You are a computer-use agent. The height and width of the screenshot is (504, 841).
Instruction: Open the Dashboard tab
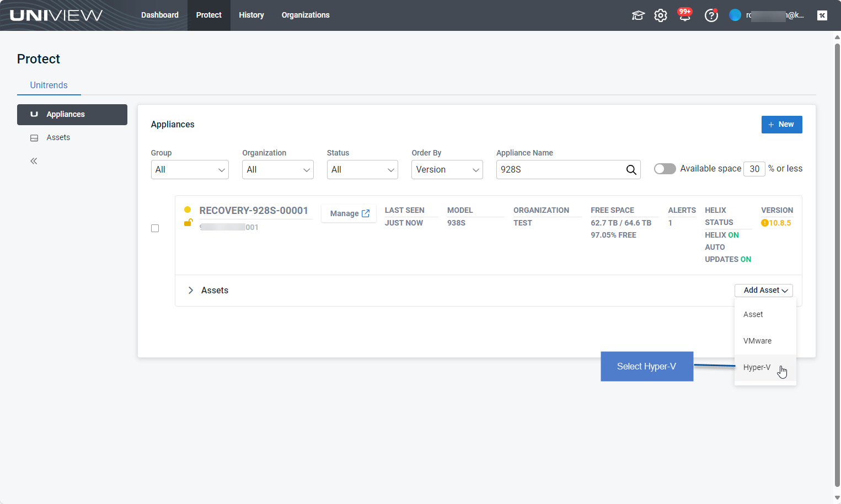[160, 15]
